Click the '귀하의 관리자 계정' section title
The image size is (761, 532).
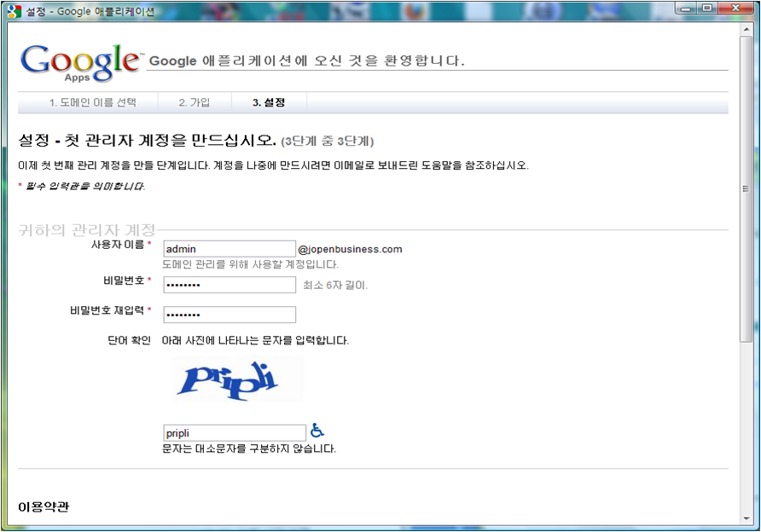(87, 229)
